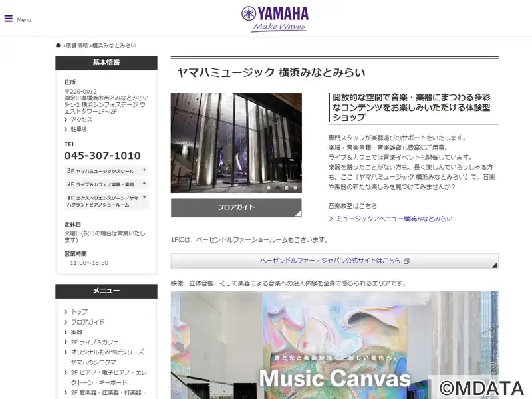This screenshot has height=399, width=532.
Task: Open ベーゼンドルファー・ジャパン公式サイト button
Action: (334, 261)
